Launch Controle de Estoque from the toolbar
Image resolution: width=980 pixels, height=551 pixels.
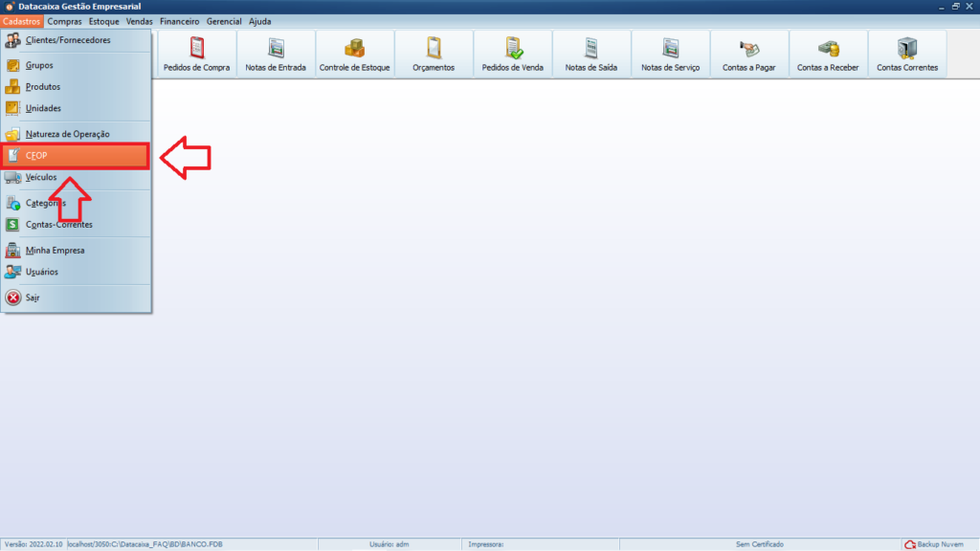354,55
